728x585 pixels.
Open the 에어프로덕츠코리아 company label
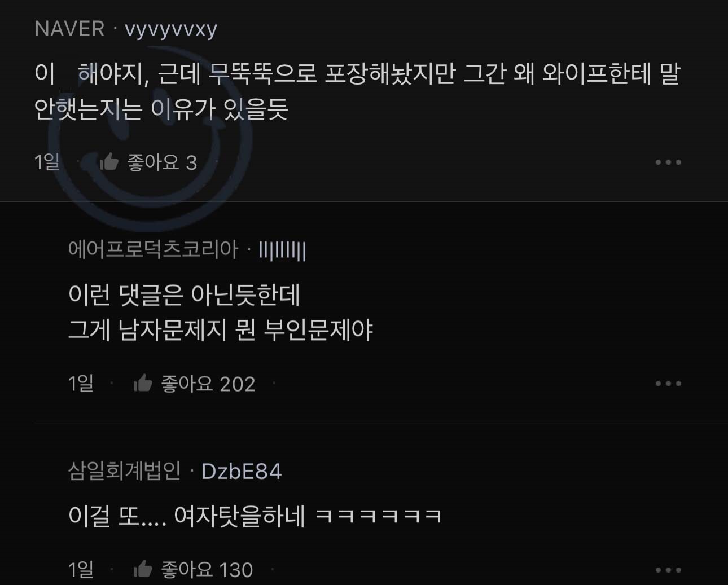tap(153, 249)
